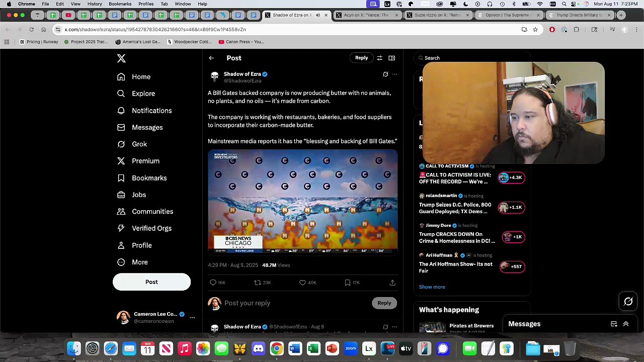Open Discord from the Dock

pos(259,348)
